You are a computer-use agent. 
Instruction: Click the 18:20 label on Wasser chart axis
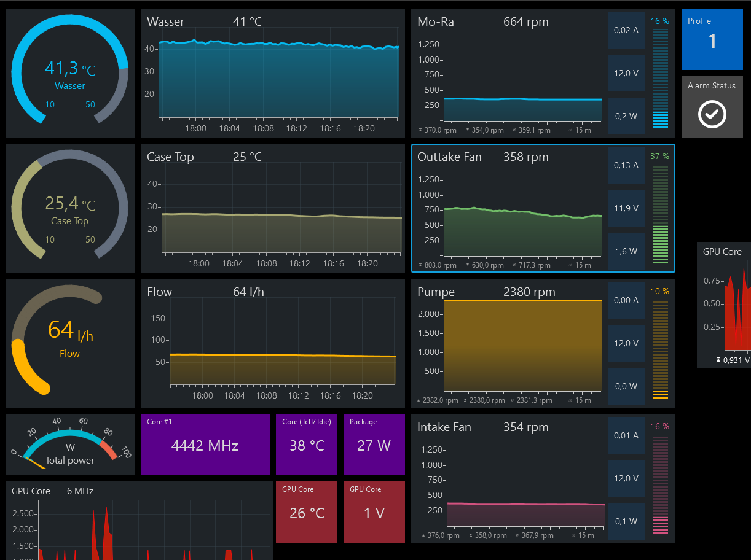[364, 128]
